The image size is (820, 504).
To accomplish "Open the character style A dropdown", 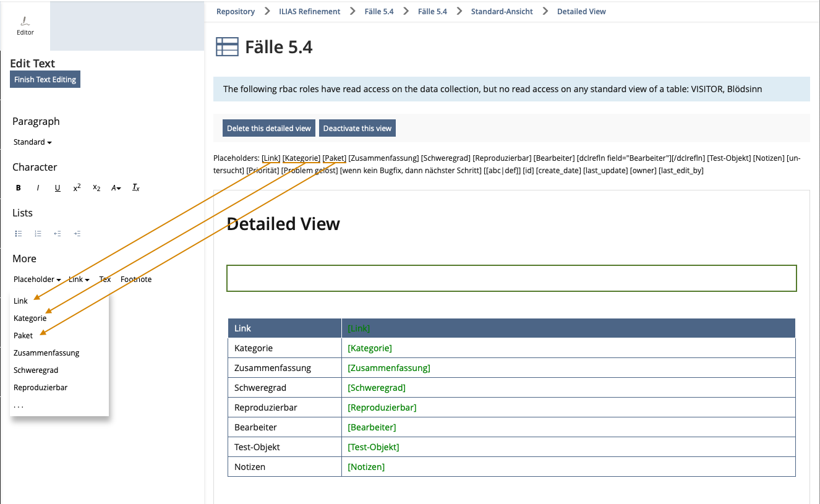I will [116, 188].
